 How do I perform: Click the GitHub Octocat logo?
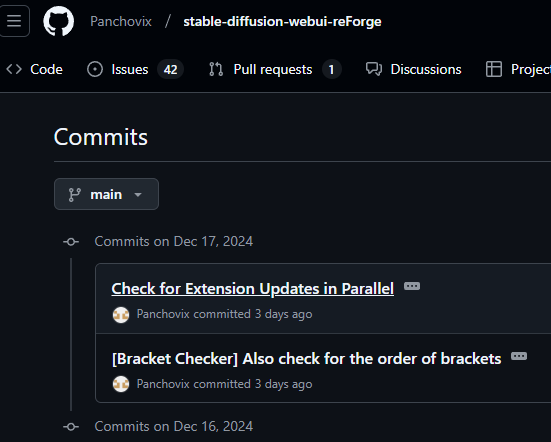(58, 21)
